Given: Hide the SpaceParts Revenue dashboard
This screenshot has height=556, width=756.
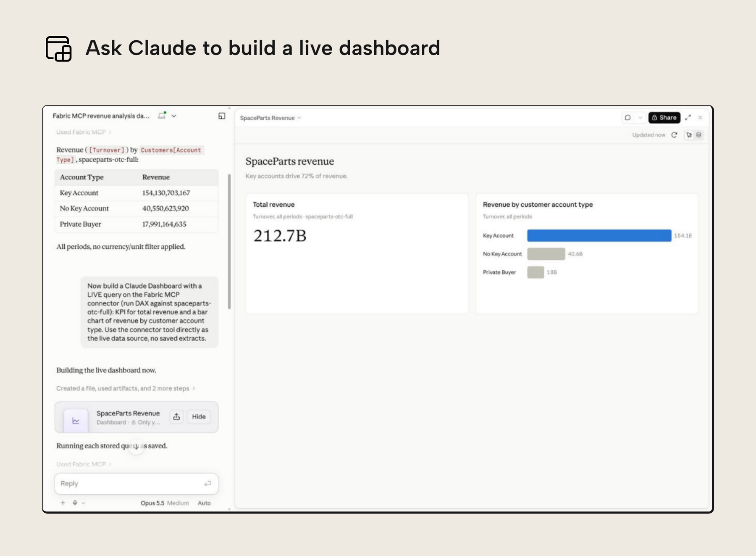Looking at the screenshot, I should [x=199, y=416].
